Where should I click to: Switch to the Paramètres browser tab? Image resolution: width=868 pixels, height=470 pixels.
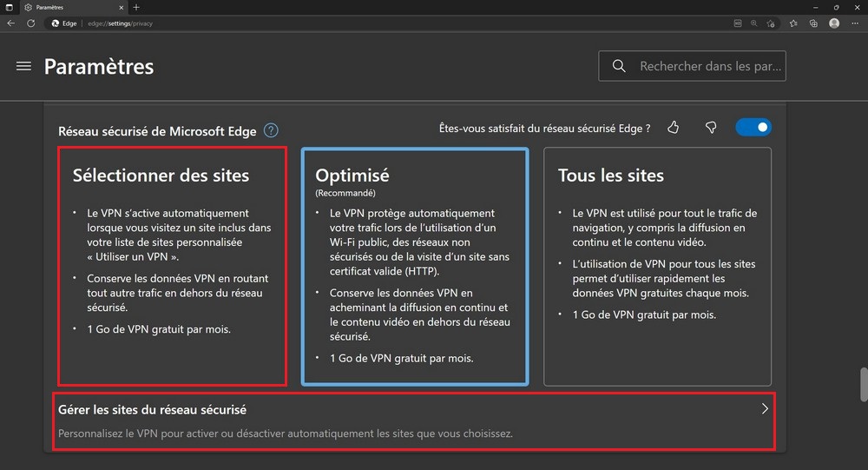pyautogui.click(x=74, y=7)
